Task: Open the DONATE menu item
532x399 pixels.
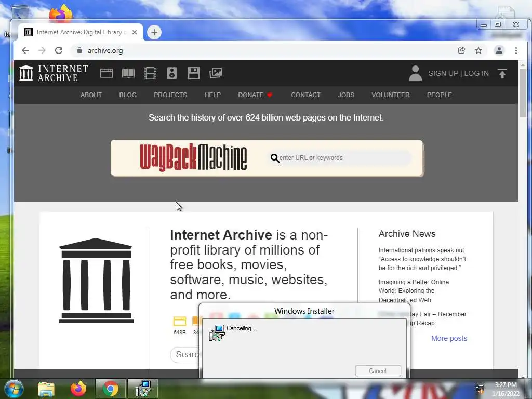Action: point(255,95)
